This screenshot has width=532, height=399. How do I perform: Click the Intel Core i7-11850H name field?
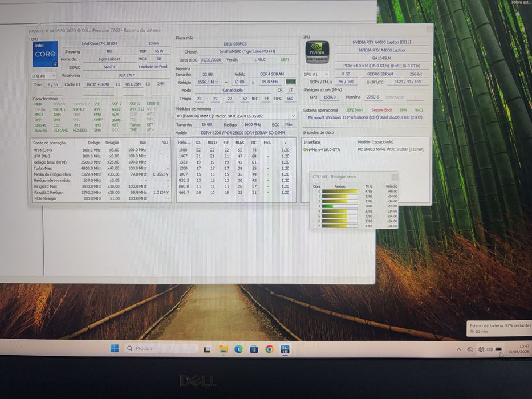point(99,43)
